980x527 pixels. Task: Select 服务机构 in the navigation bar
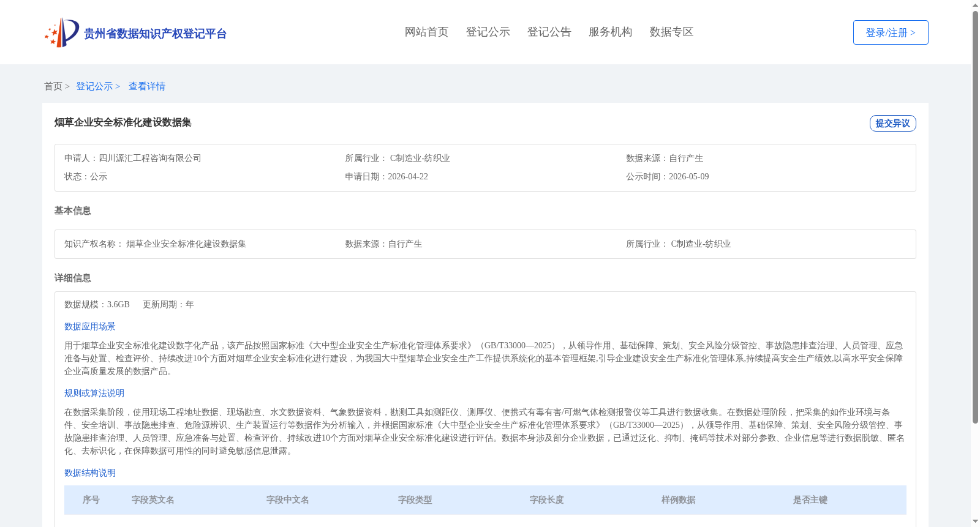coord(610,32)
